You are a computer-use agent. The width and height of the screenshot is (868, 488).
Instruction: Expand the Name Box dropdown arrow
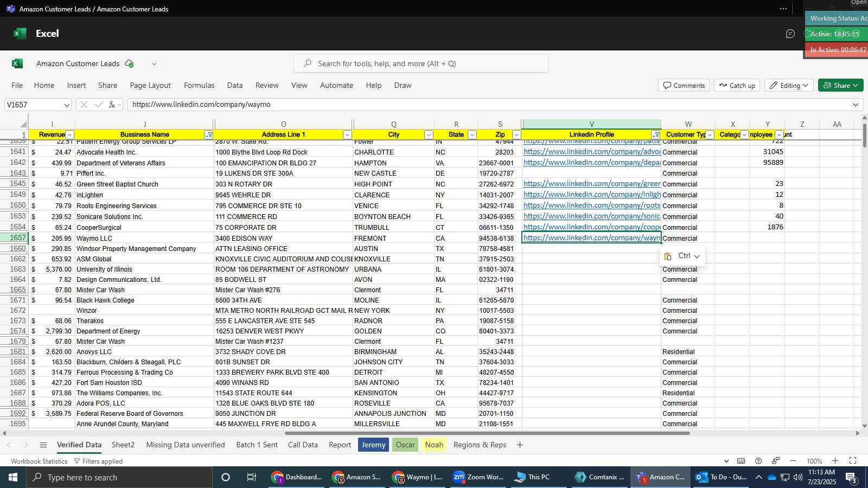(67, 105)
